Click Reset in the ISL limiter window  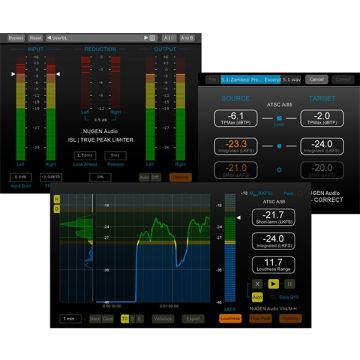pyautogui.click(x=35, y=38)
